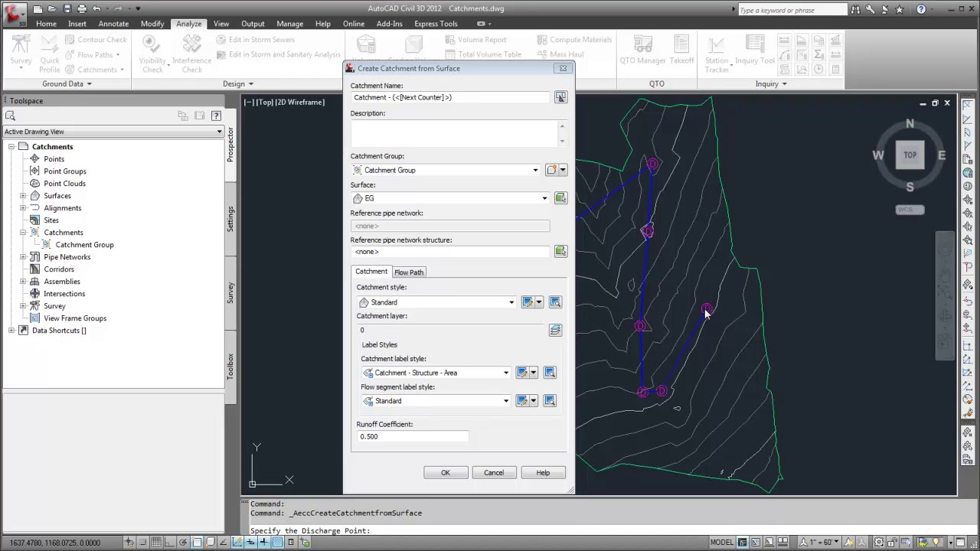Click the Runoff Coefficient input field

pyautogui.click(x=413, y=436)
